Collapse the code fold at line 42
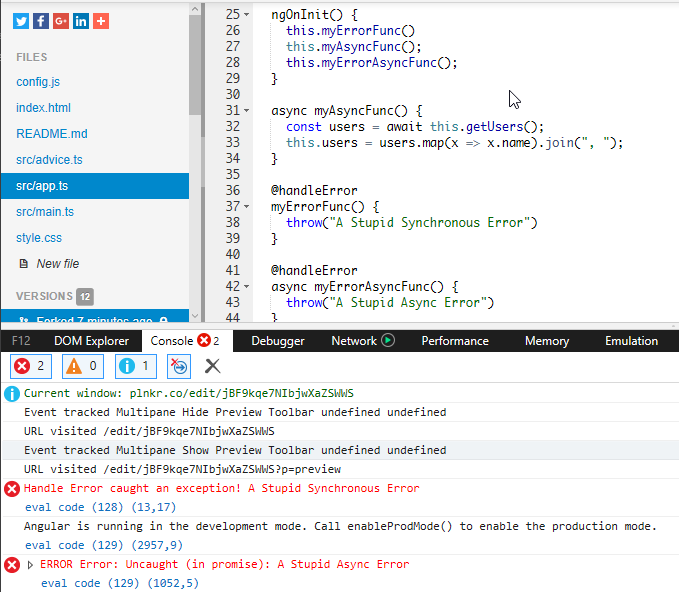 246,286
